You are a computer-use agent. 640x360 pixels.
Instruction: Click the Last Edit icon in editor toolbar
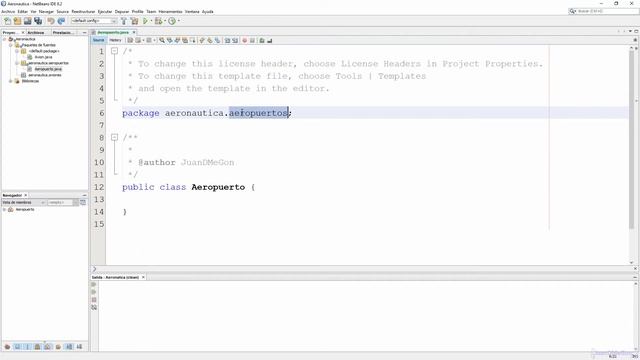[x=130, y=40]
